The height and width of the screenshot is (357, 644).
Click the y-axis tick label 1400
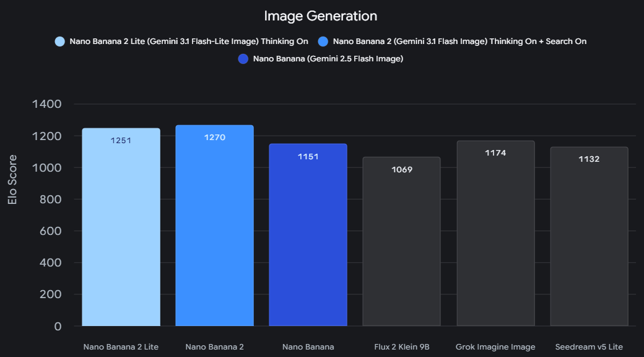tap(47, 104)
